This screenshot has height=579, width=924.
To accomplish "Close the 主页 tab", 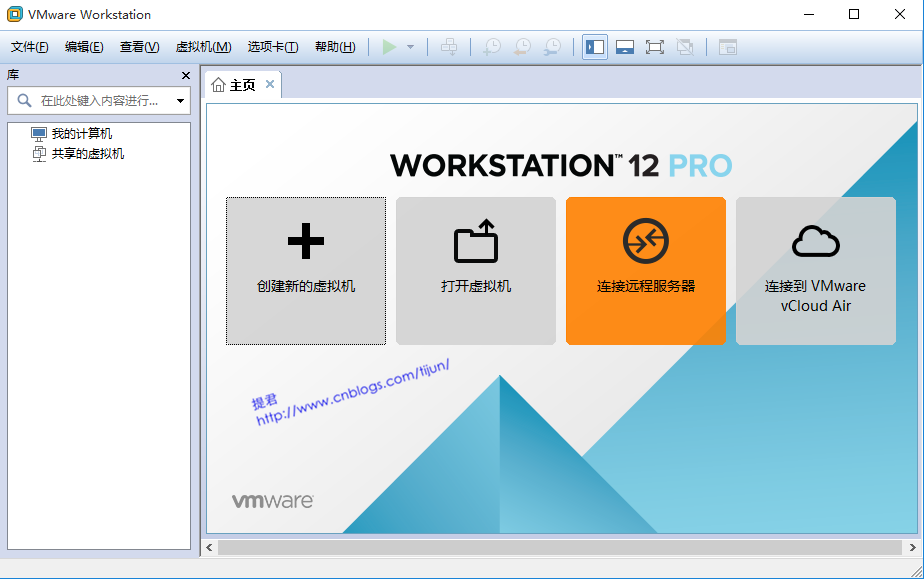I will coord(270,84).
